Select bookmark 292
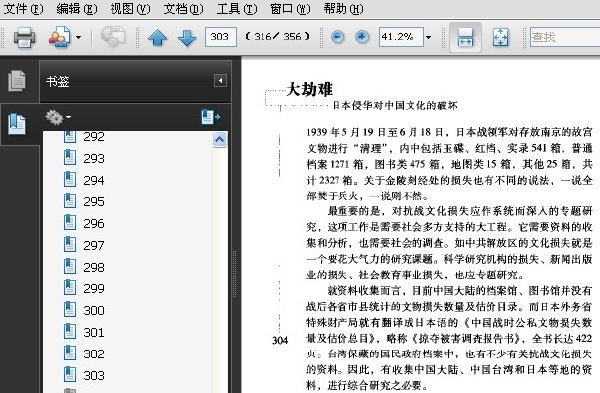 coord(94,136)
